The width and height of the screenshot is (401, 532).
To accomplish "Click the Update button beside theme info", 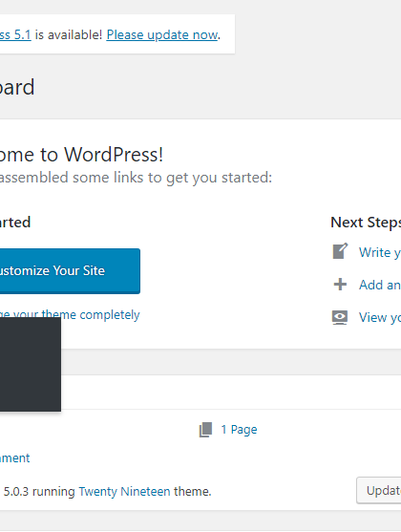I will (x=379, y=490).
